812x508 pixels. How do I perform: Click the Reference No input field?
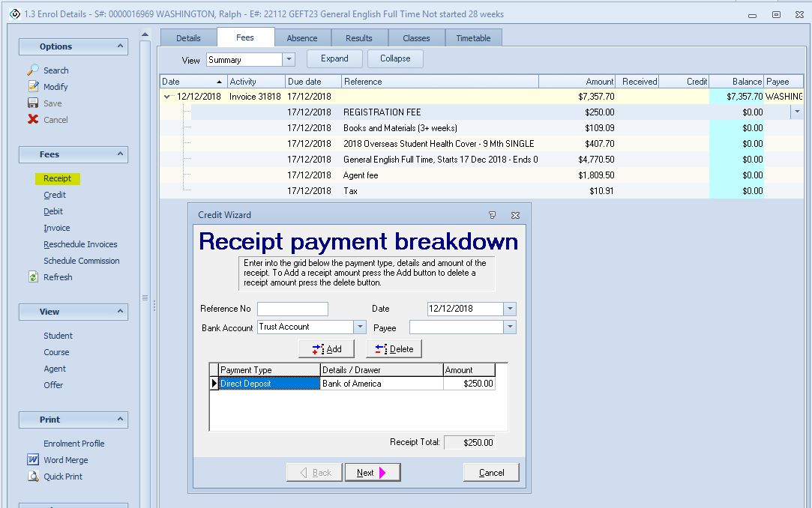click(x=292, y=309)
